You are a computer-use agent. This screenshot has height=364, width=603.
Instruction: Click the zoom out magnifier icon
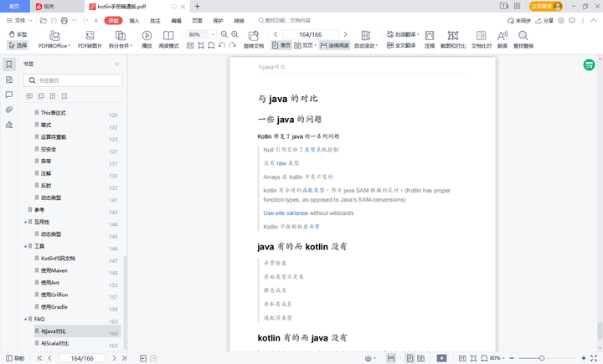224,34
